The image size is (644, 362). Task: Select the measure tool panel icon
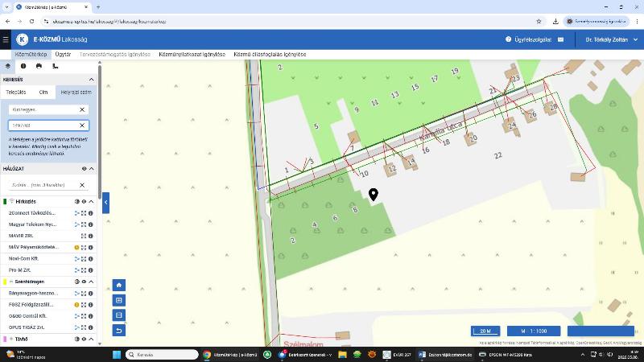click(55, 66)
